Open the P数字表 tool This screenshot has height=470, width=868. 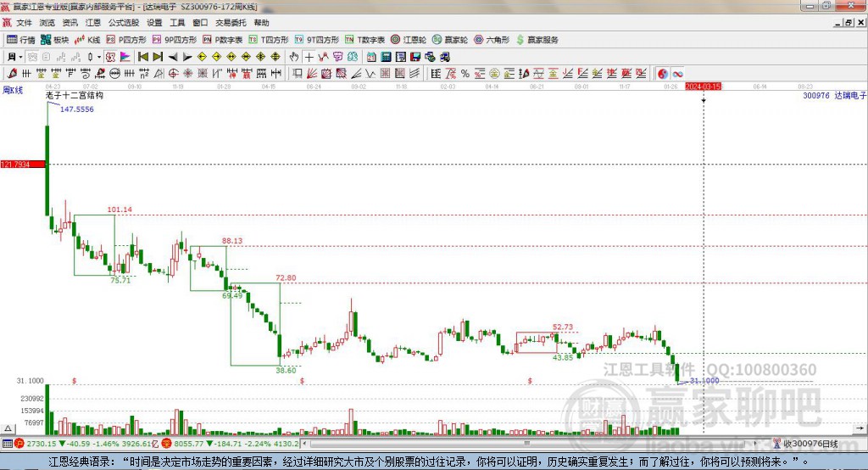tap(223, 40)
